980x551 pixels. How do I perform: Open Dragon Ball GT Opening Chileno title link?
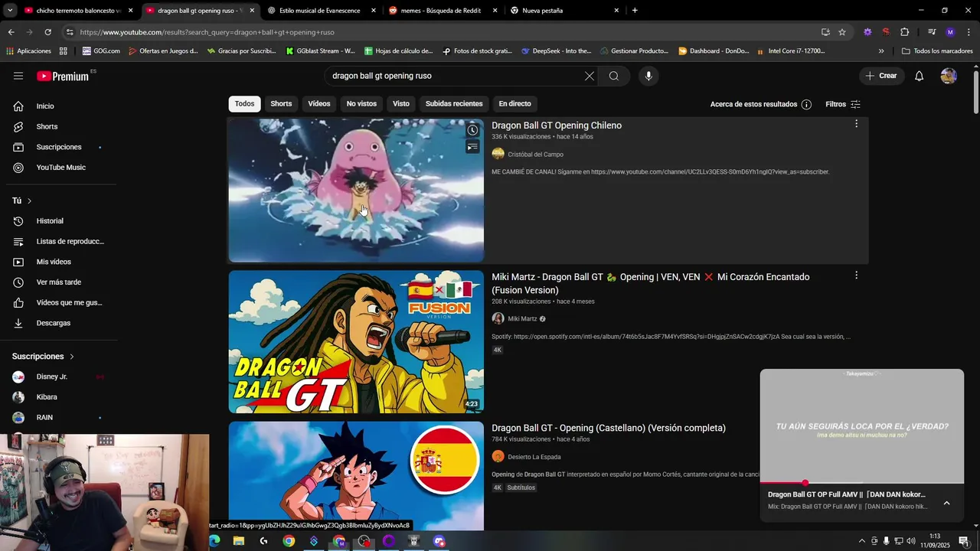click(x=557, y=126)
